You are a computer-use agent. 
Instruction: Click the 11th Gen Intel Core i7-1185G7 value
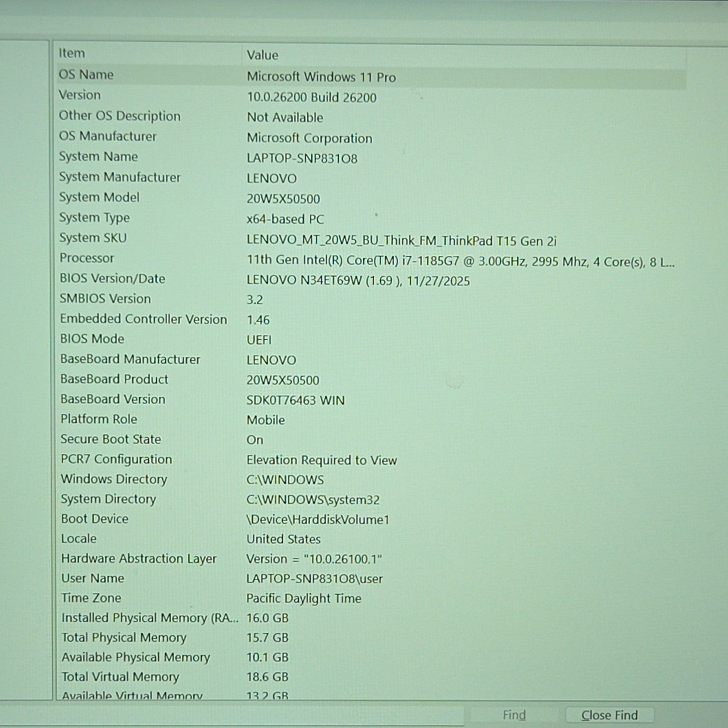click(x=461, y=261)
